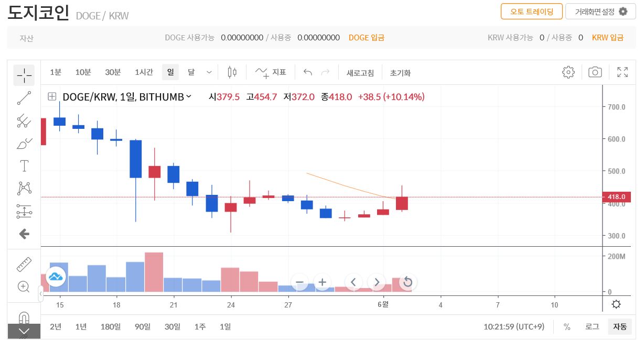The width and height of the screenshot is (644, 341).
Task: Click the cloud chart logo icon
Action: click(56, 276)
